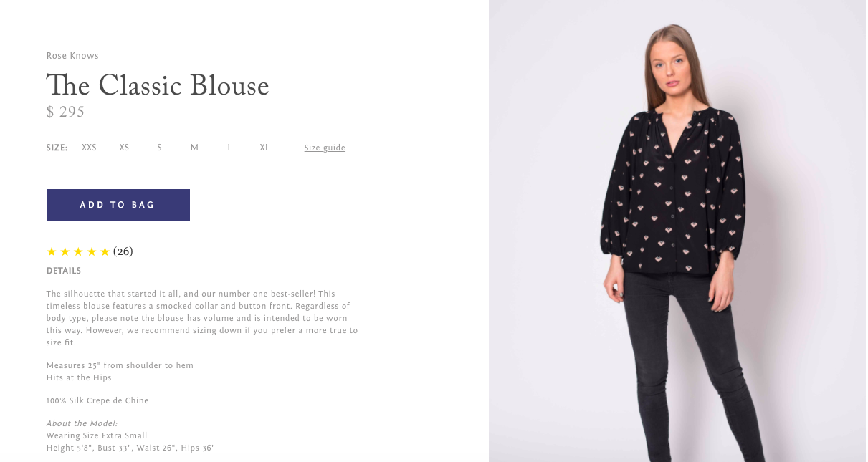
Task: Click The Classic Blouse title
Action: [x=158, y=85]
